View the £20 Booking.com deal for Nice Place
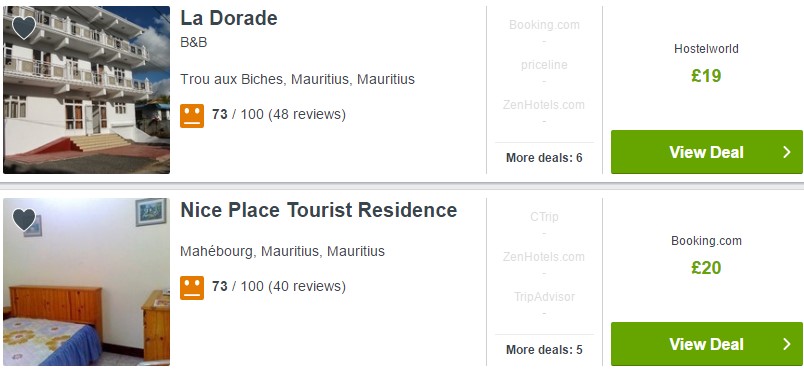 tap(707, 344)
